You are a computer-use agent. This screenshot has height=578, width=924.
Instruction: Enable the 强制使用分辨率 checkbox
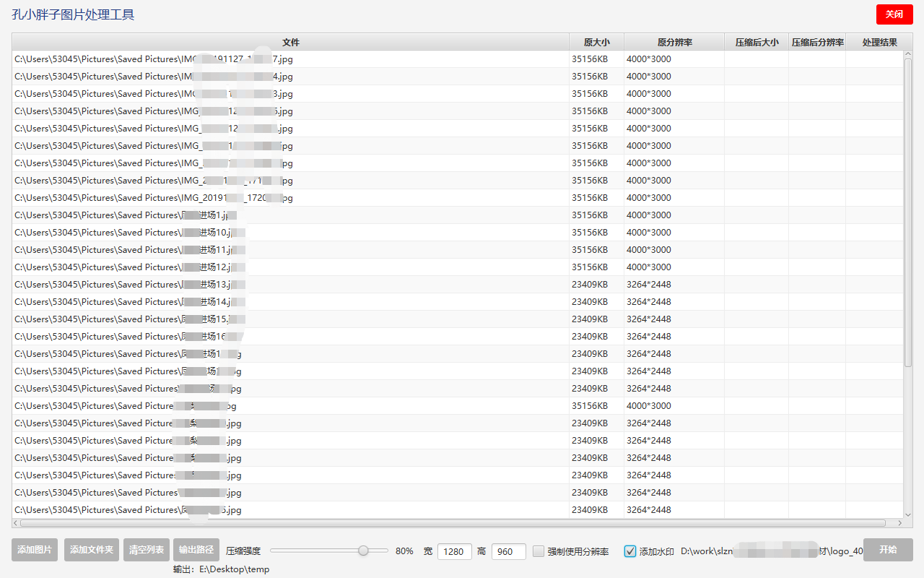538,551
